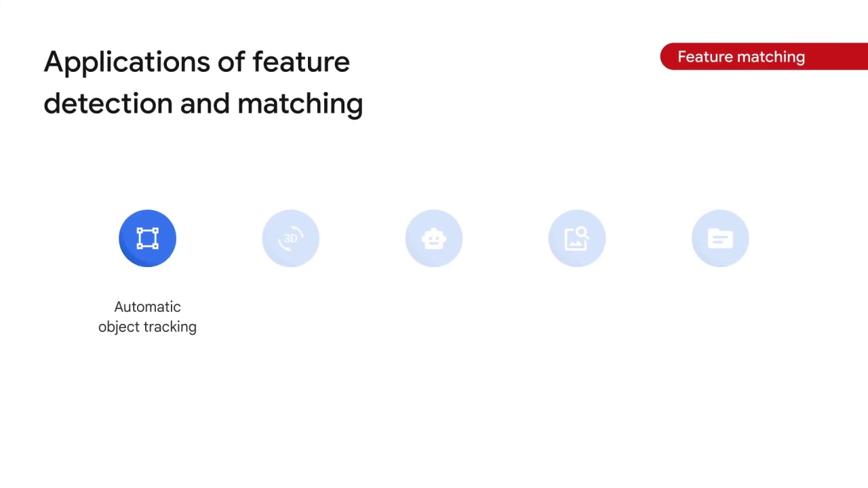This screenshot has height=488, width=868.
Task: Click the white bounding-box glyph inside blue circle
Action: click(x=147, y=238)
